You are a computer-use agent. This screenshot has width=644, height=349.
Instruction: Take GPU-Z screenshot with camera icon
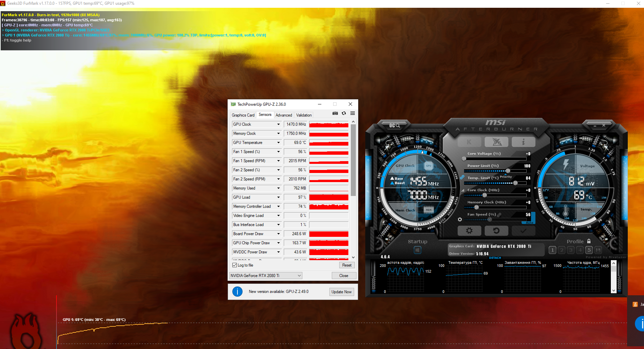pyautogui.click(x=335, y=114)
